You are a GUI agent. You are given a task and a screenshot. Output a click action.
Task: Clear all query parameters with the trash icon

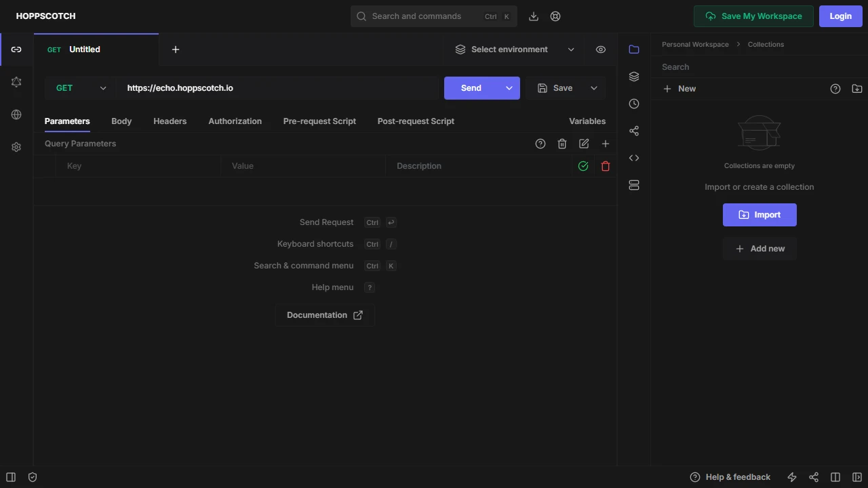click(x=562, y=143)
